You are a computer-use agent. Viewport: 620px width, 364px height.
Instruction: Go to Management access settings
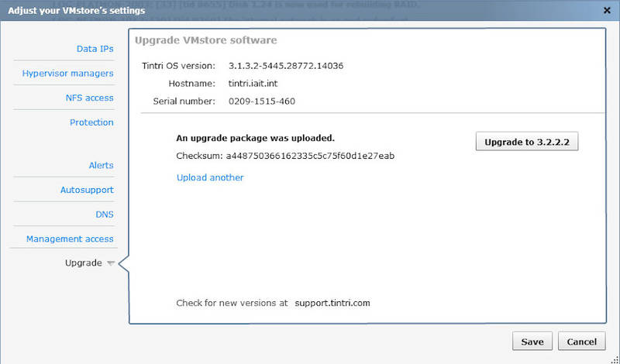coord(70,239)
